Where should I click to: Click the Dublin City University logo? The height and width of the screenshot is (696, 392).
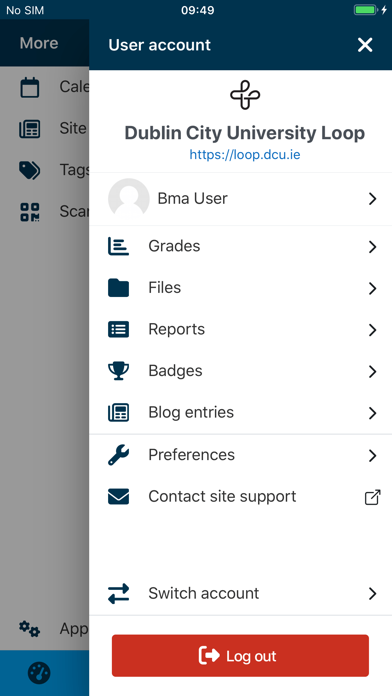tap(245, 95)
